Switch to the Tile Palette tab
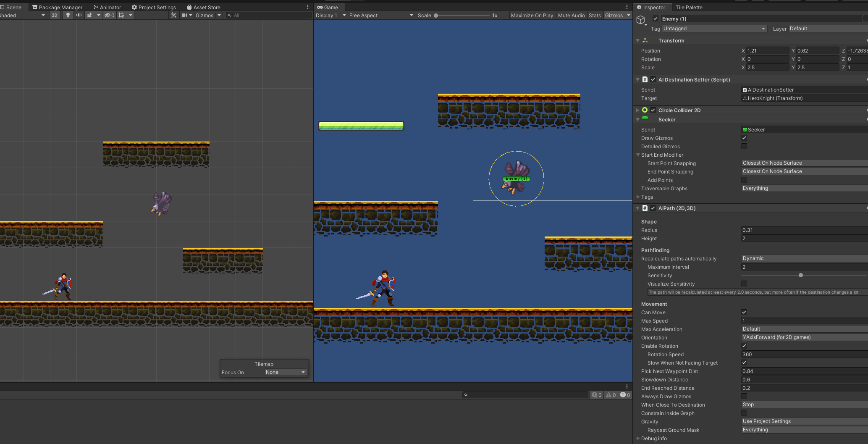 689,7
